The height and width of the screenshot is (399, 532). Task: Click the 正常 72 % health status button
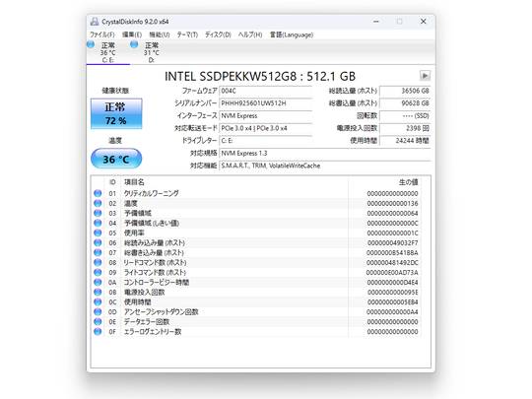click(116, 113)
